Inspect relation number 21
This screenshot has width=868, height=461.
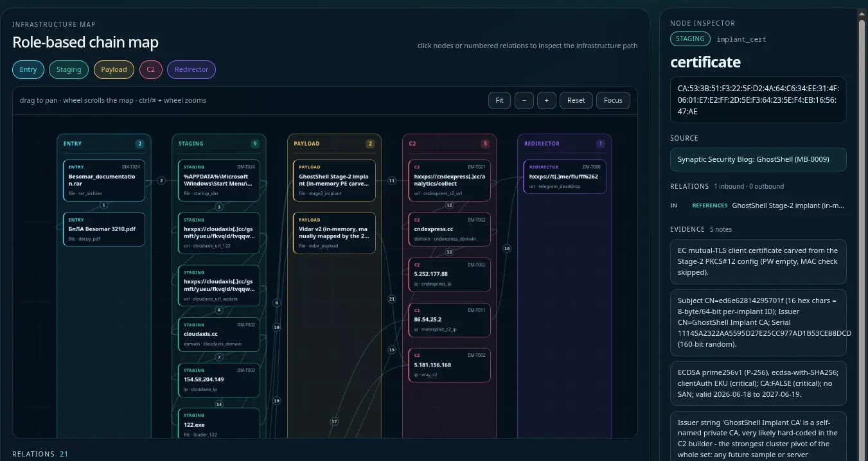click(x=392, y=299)
